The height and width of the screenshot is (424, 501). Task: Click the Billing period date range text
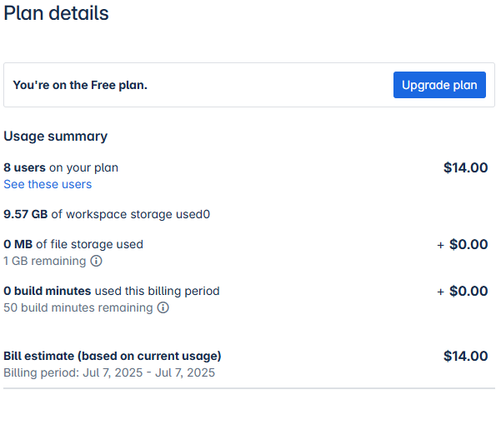[109, 373]
